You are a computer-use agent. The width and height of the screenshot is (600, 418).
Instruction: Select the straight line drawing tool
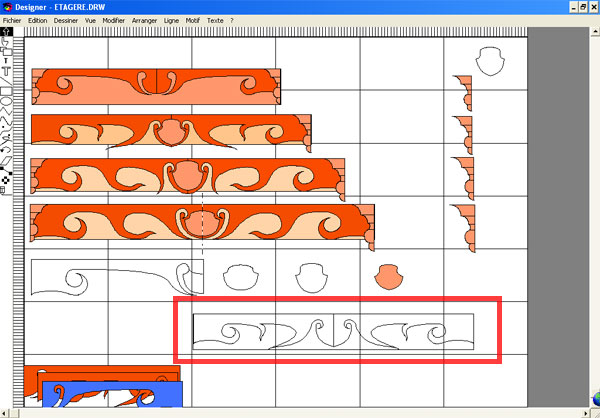click(x=4, y=82)
